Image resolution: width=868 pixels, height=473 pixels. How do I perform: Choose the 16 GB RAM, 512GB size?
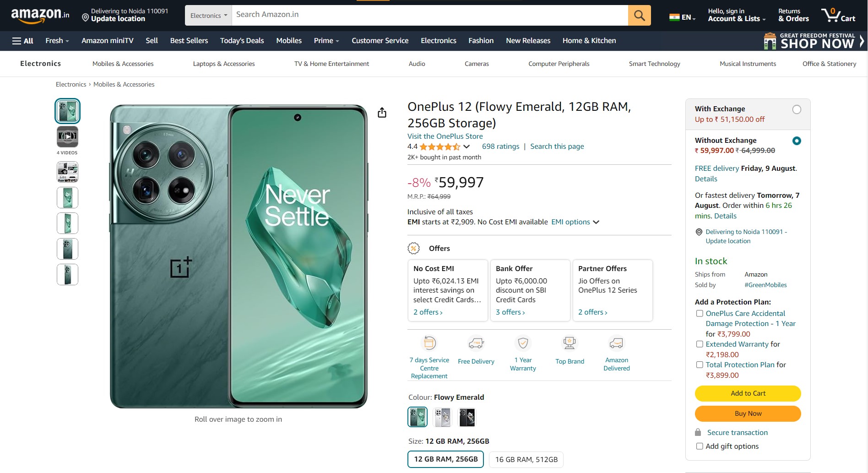(x=526, y=459)
